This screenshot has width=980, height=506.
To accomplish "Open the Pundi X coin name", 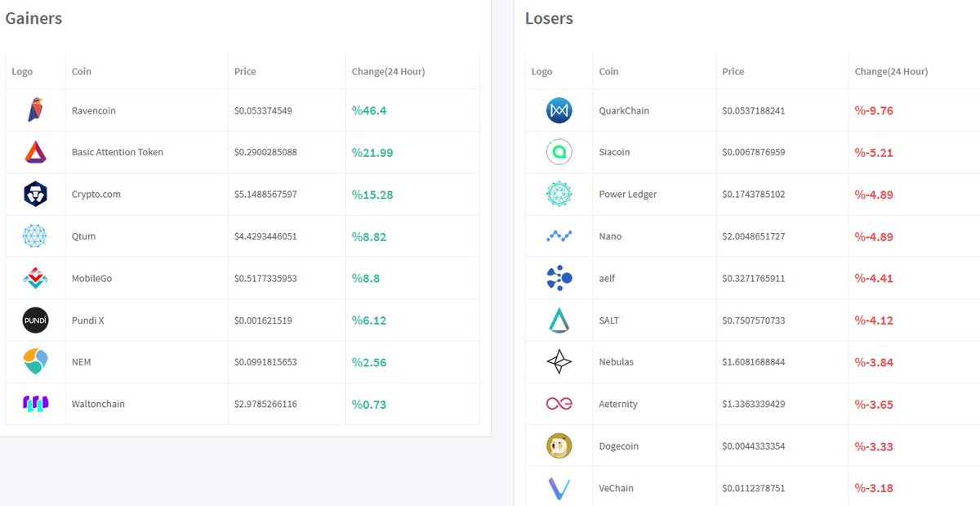I will (88, 320).
